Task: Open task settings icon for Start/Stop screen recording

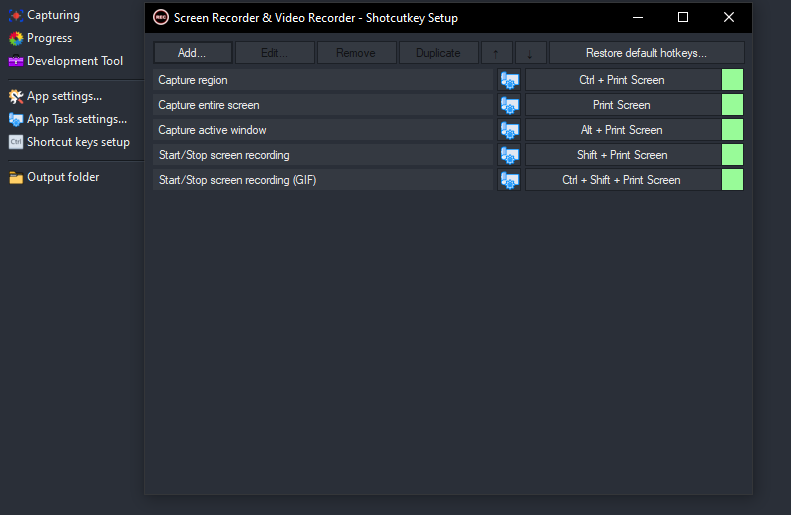Action: coord(509,155)
